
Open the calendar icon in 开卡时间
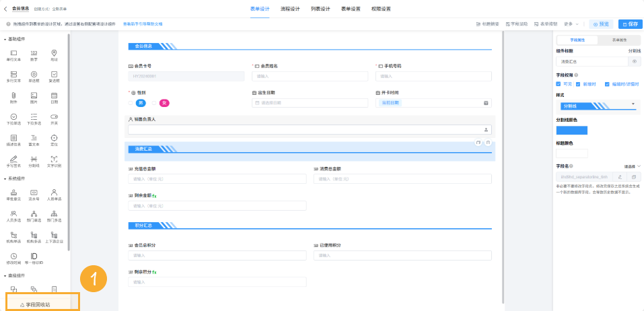[487, 103]
